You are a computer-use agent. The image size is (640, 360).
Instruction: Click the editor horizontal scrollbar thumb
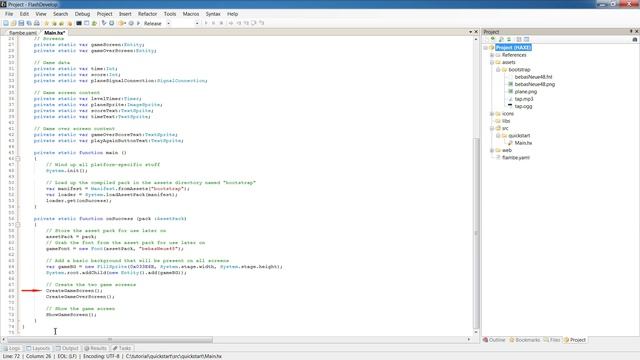[x=110, y=340]
